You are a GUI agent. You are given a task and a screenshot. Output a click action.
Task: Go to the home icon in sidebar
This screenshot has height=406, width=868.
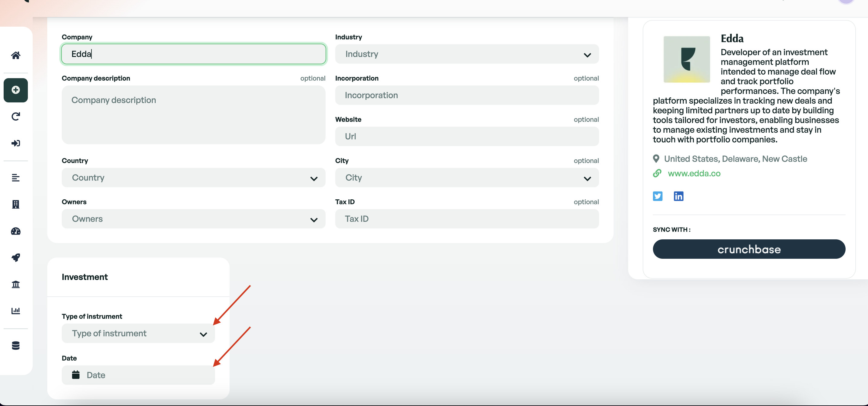coord(15,55)
